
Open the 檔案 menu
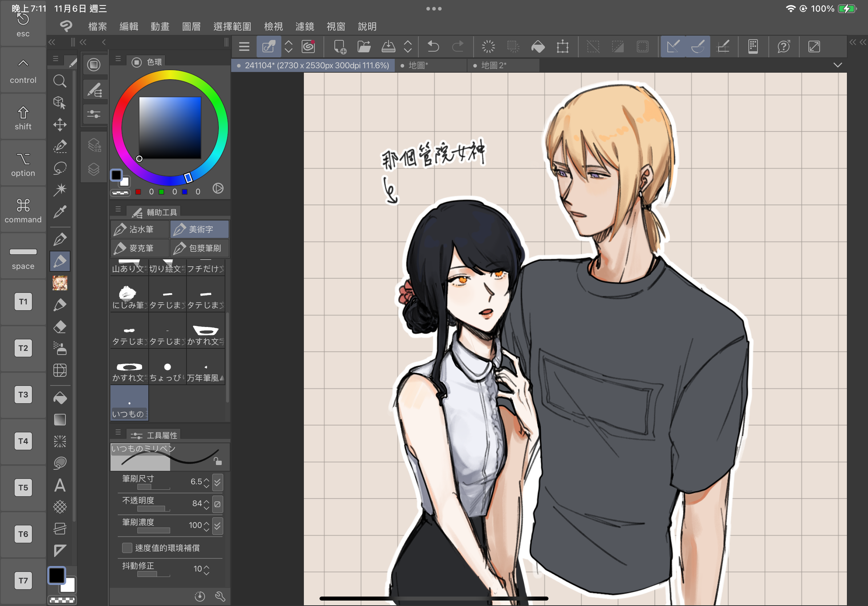[x=97, y=27]
